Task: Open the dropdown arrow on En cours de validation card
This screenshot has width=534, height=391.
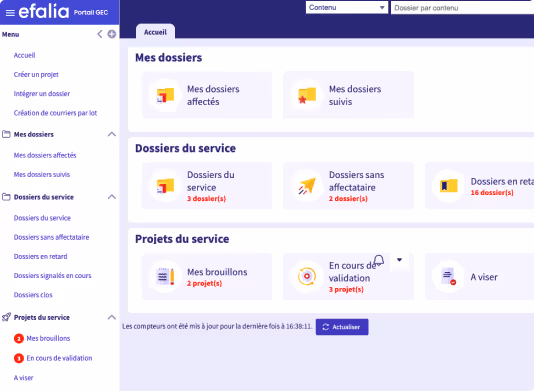Action: (399, 260)
